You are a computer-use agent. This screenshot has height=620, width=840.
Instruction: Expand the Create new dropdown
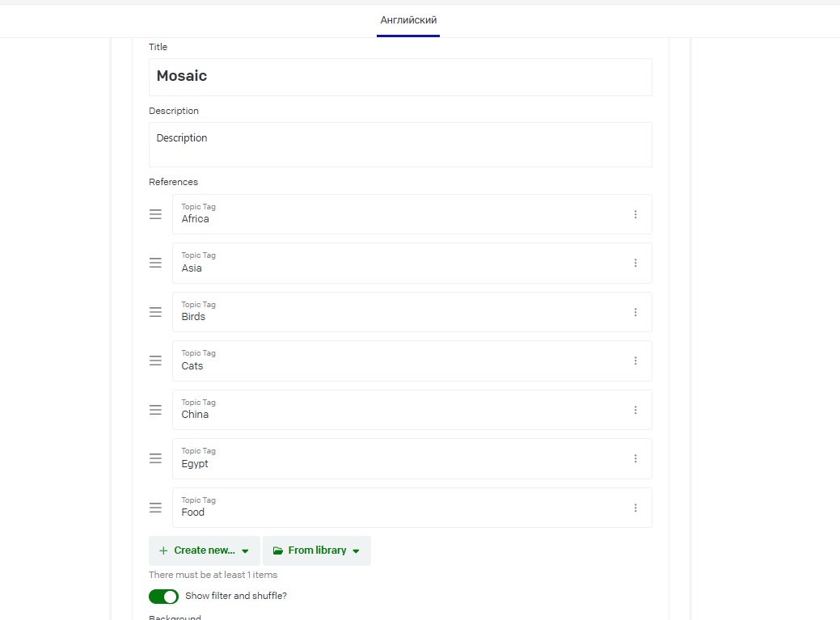pyautogui.click(x=204, y=551)
